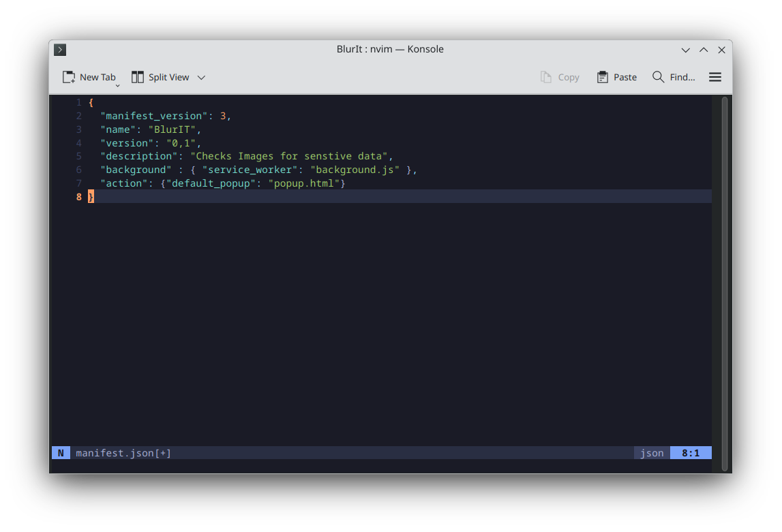The image size is (782, 532).
Task: Click the Paste label button
Action: pyautogui.click(x=625, y=77)
